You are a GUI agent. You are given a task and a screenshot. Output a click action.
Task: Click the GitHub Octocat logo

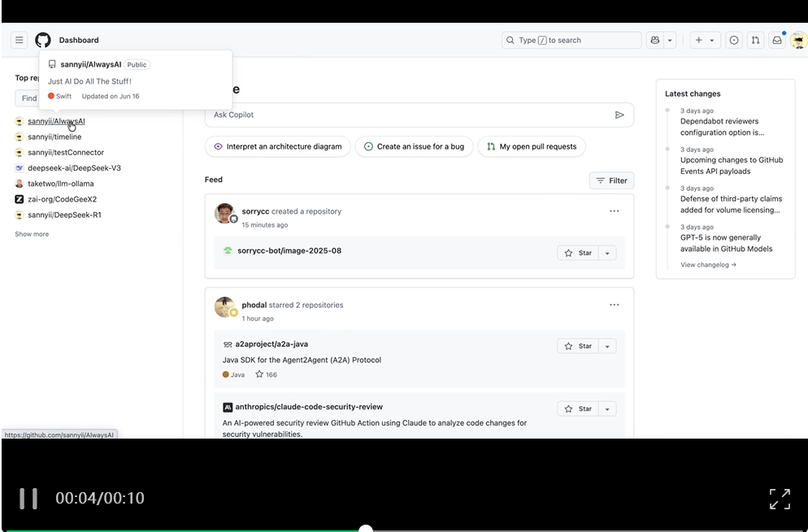pyautogui.click(x=43, y=40)
